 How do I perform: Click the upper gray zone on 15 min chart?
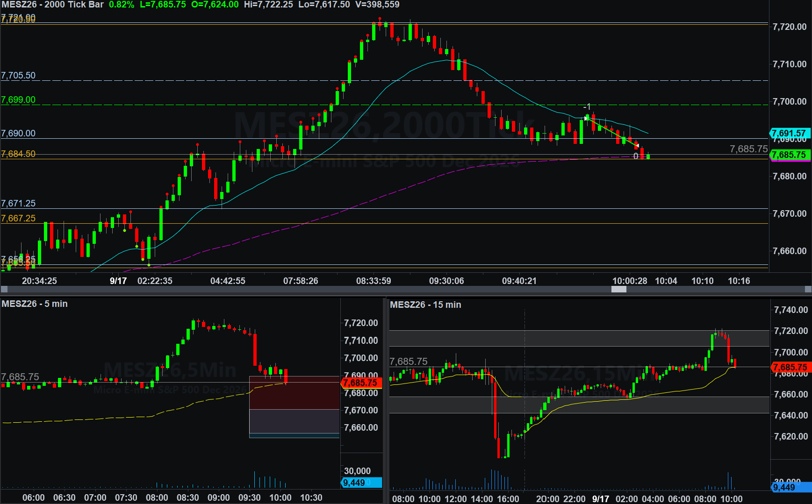[x=579, y=338]
